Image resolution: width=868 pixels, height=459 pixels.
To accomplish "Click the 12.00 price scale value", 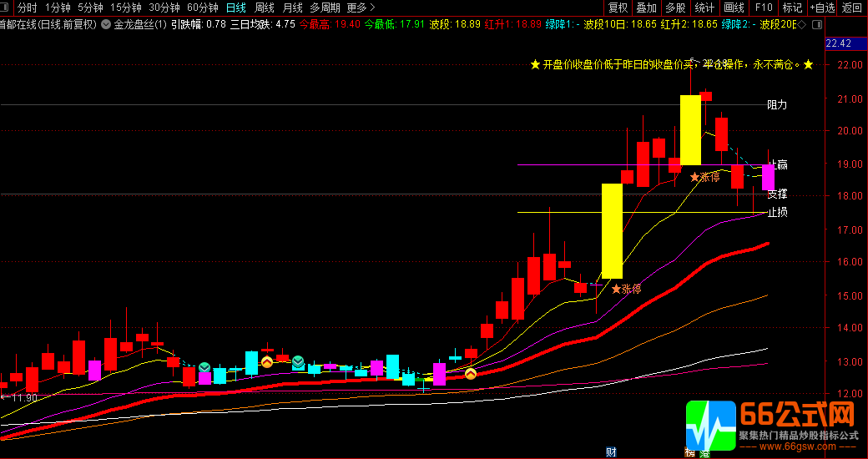I will pyautogui.click(x=850, y=394).
